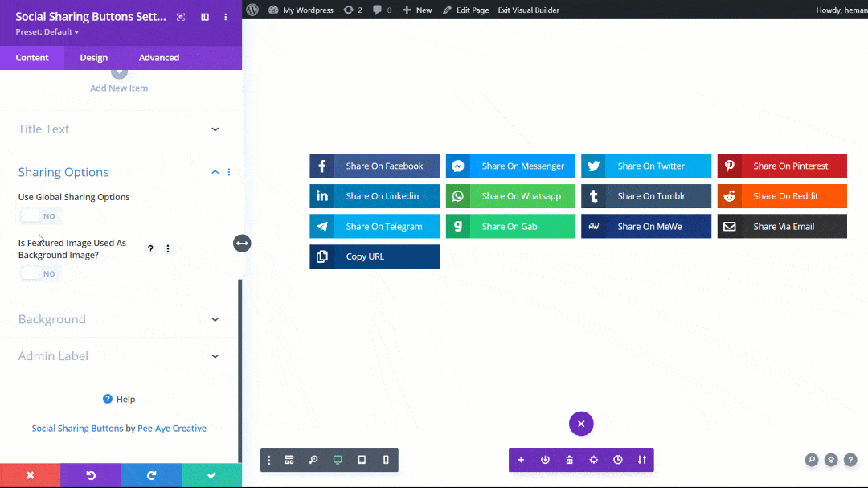
Task: Click the expand modal fullscreen icon
Action: [181, 17]
